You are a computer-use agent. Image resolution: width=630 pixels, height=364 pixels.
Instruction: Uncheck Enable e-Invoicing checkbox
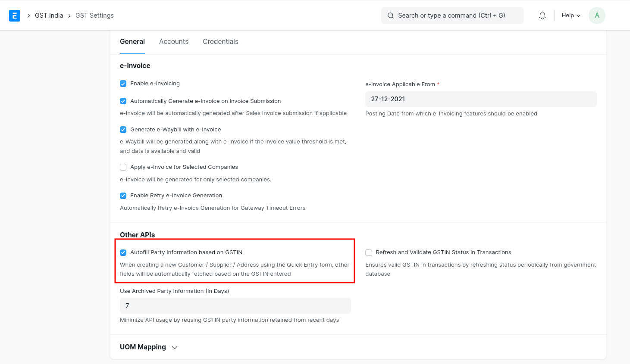click(x=123, y=84)
